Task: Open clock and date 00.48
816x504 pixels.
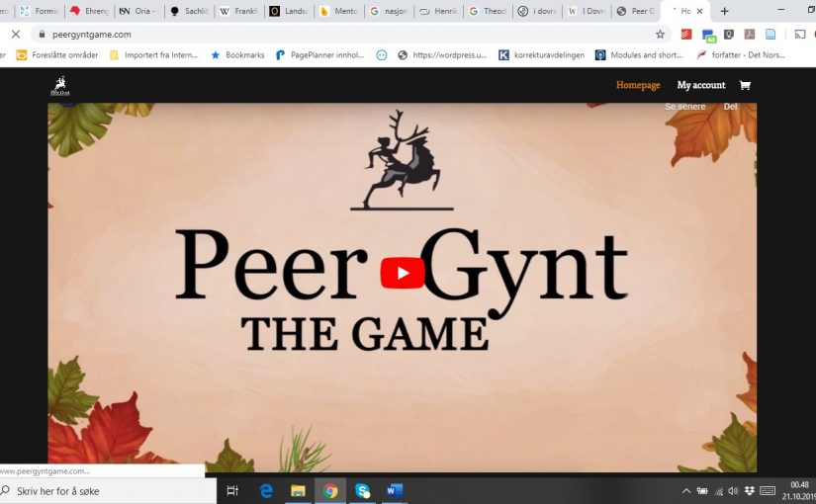Action: pos(798,490)
